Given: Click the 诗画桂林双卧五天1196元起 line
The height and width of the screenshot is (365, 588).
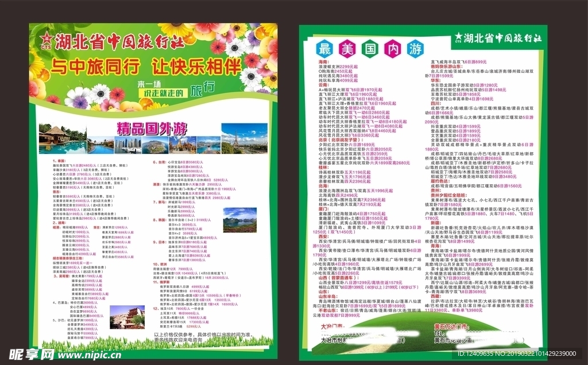Looking at the screenshot, I should (x=345, y=172).
